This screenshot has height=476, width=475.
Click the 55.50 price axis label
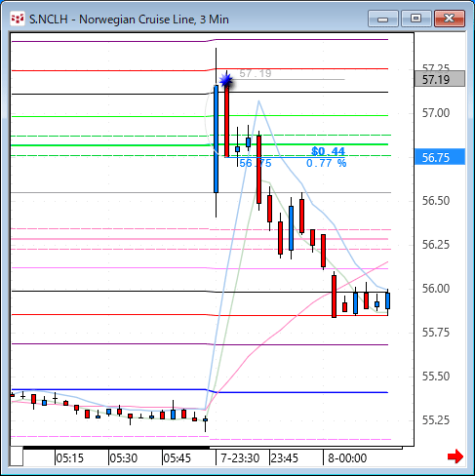[436, 377]
